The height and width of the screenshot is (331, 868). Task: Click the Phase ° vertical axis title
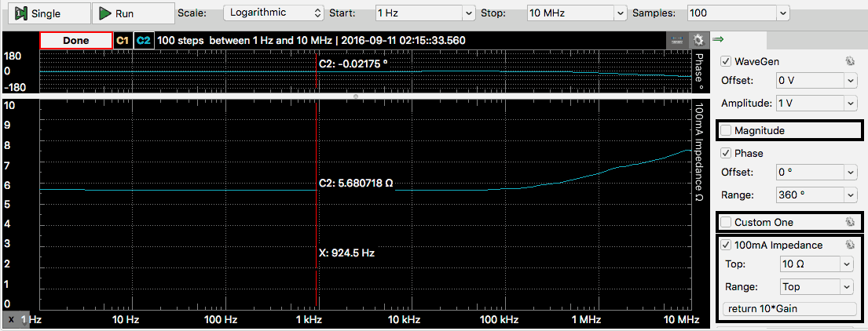click(x=698, y=72)
